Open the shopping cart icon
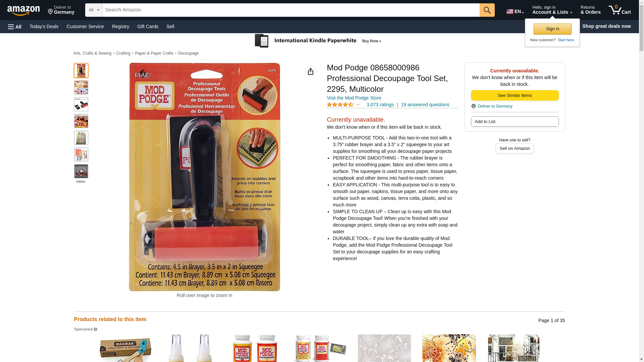This screenshot has height=362, width=644. coord(620,10)
